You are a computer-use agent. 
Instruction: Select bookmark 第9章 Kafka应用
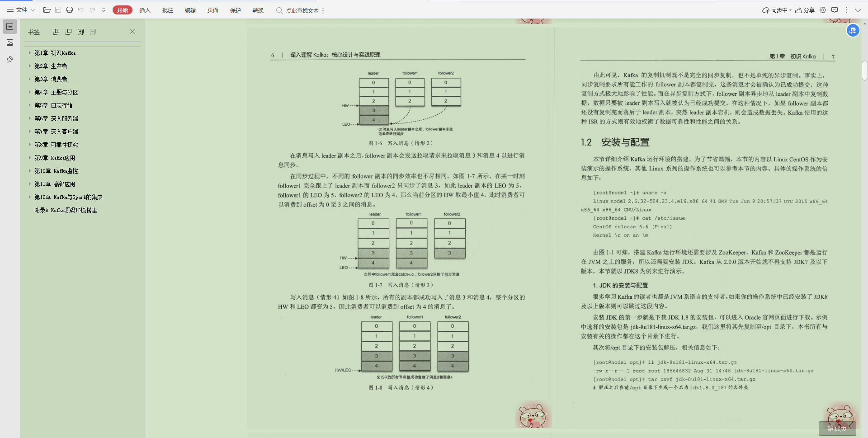55,158
